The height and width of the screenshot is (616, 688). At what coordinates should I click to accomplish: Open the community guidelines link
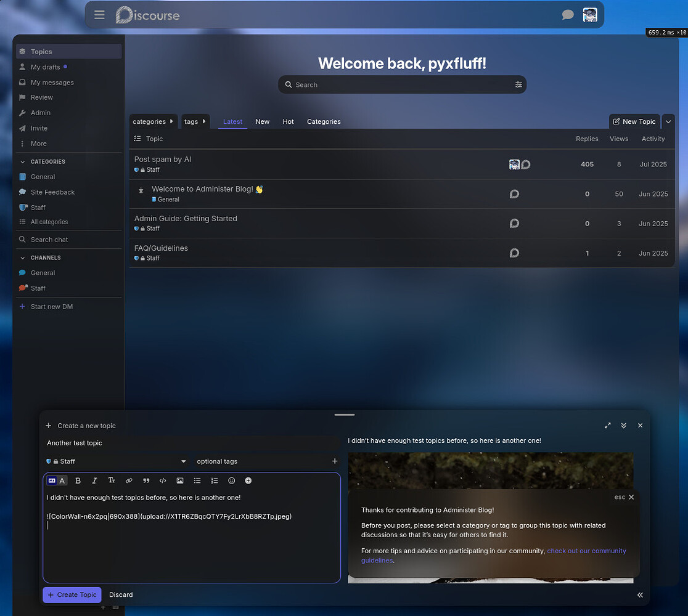point(586,551)
